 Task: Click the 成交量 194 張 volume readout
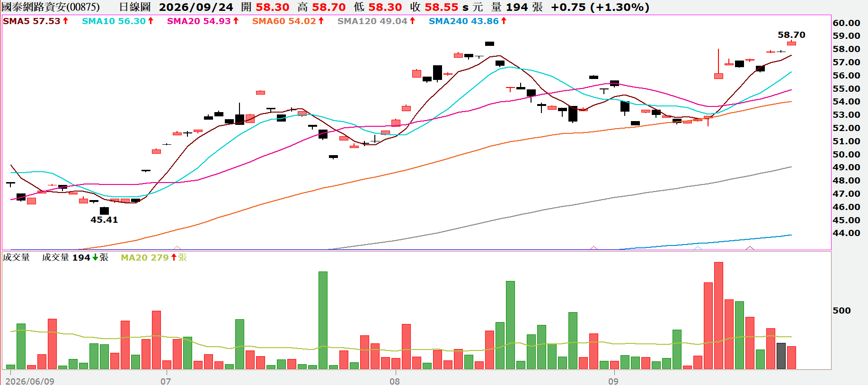coord(75,257)
